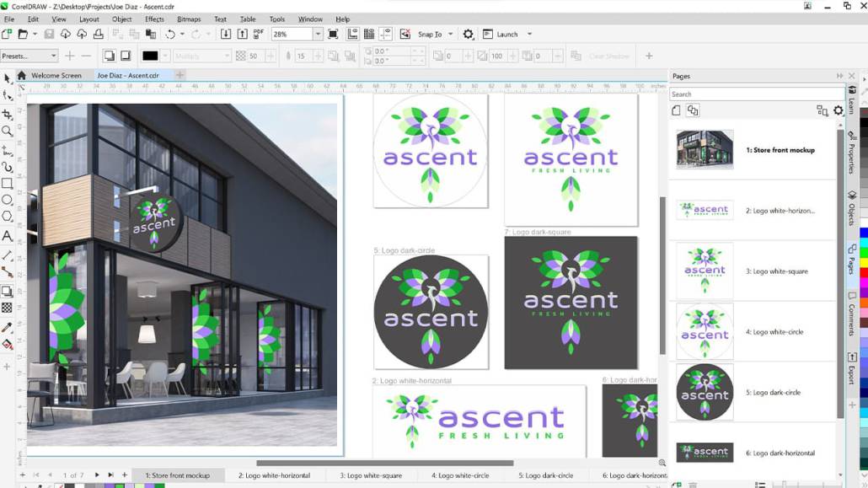868x488 pixels.
Task: Choose the Rectangle tool
Action: (8, 183)
